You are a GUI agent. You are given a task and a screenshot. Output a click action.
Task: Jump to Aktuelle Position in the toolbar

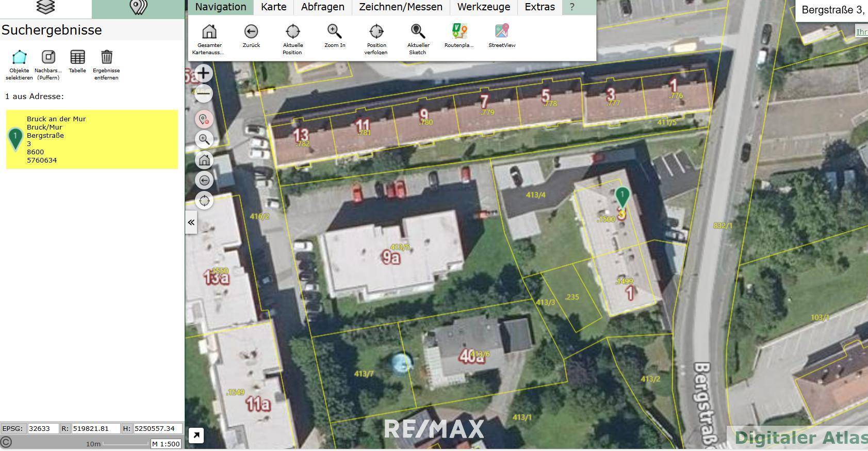pos(292,39)
